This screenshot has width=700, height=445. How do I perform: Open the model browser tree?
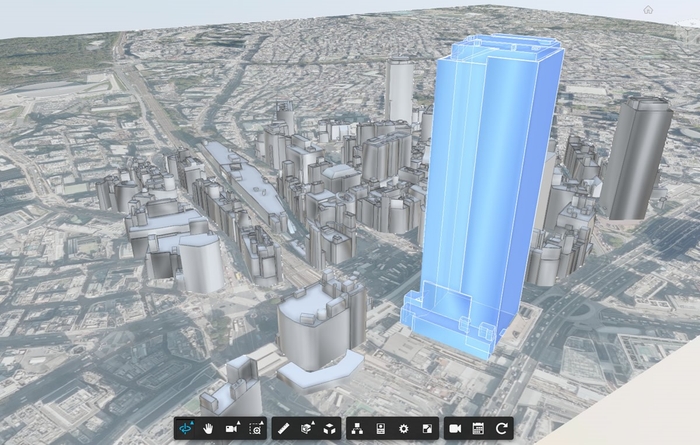pyautogui.click(x=357, y=428)
